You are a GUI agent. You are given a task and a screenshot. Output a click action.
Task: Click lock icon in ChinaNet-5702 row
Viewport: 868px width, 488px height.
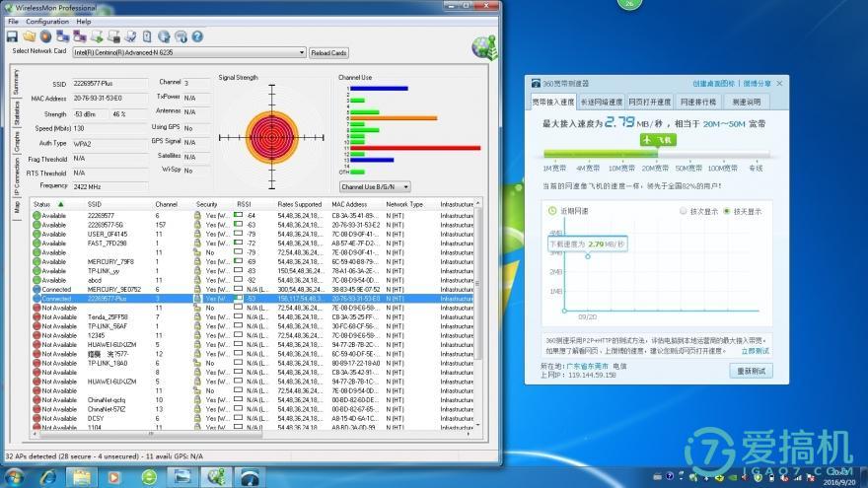coord(197,409)
